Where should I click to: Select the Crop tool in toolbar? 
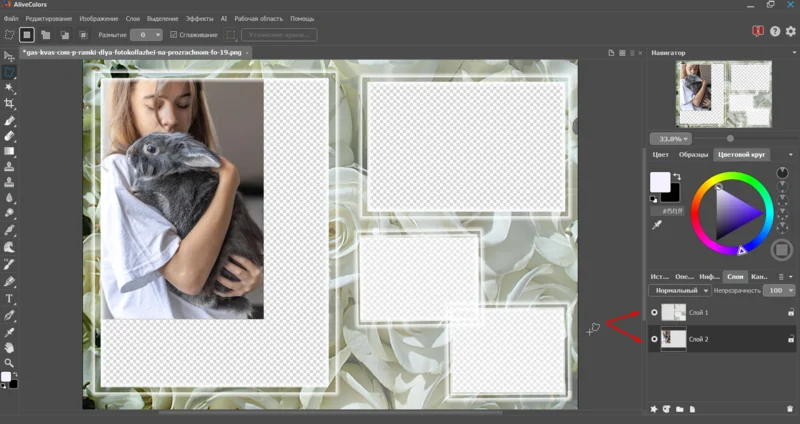(10, 104)
